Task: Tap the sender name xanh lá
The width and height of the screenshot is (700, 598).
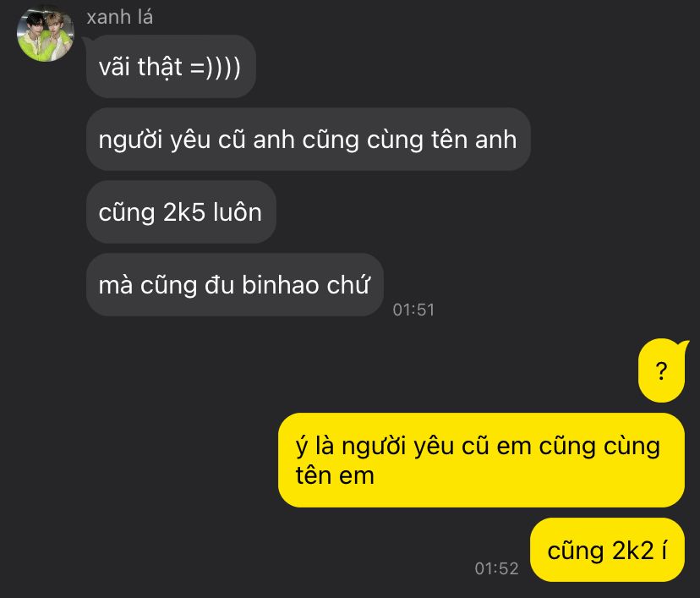Action: click(120, 18)
